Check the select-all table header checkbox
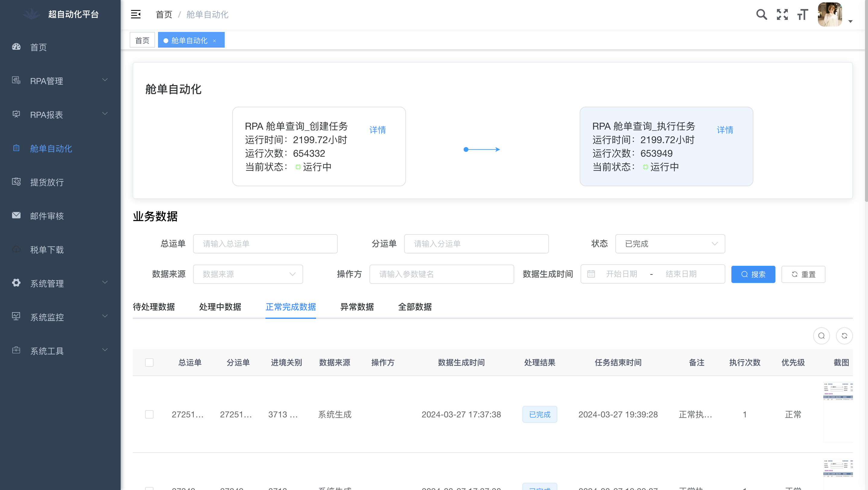 149,362
